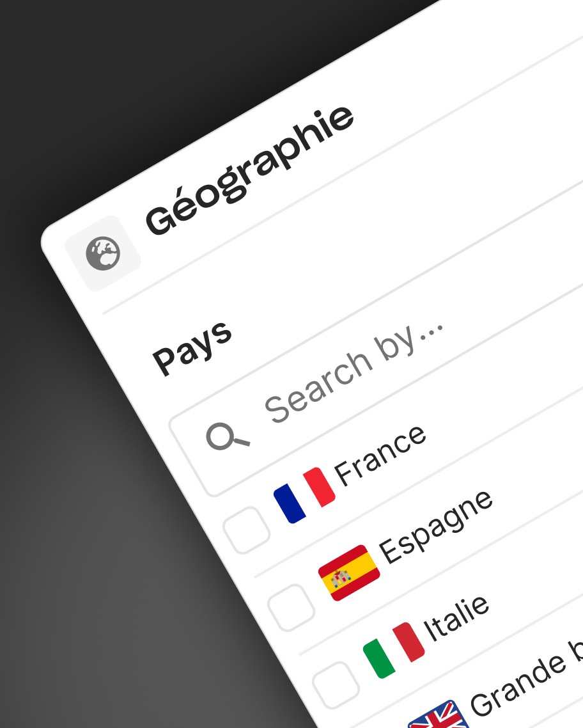The image size is (583, 728).
Task: Select the Espagne country label
Action: [436, 526]
